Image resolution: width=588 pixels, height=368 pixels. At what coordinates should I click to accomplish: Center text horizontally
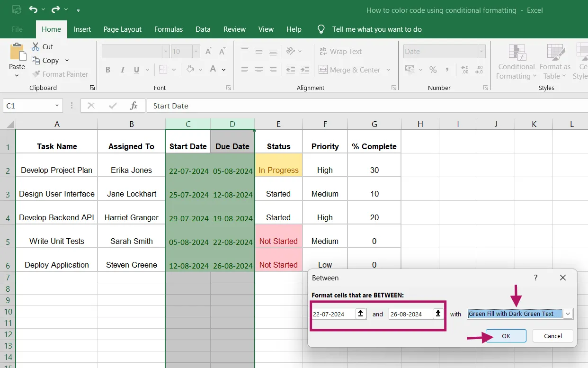click(x=259, y=70)
